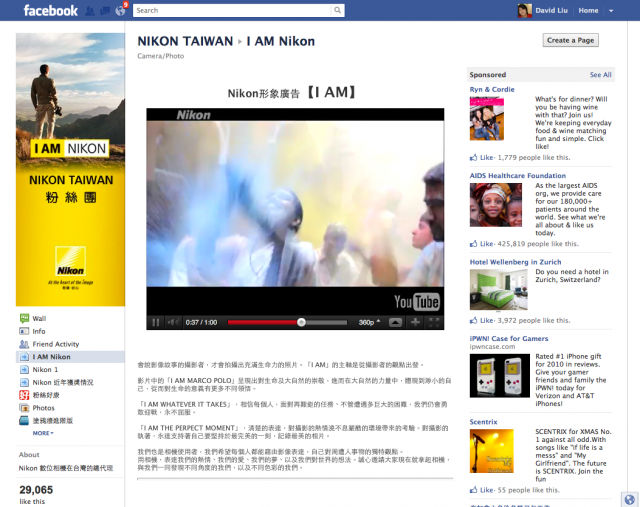The width and height of the screenshot is (640, 507).
Task: Open Scentrix ad title
Action: tap(483, 422)
